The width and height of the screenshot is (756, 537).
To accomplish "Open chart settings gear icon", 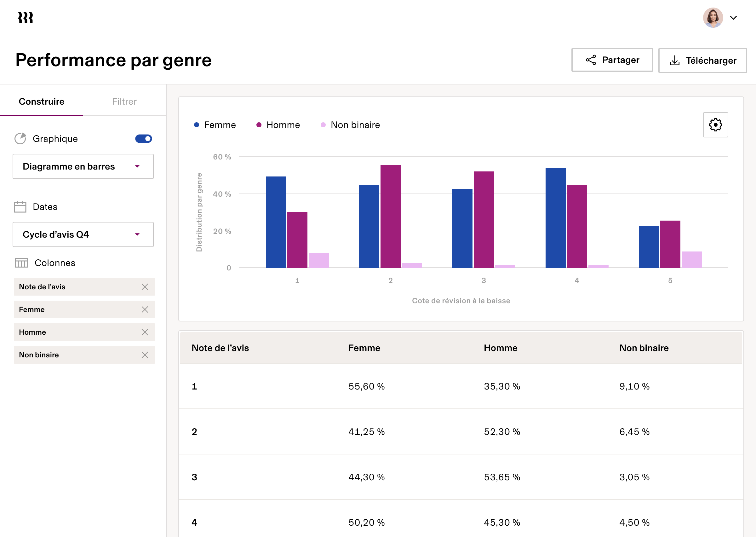I will 715,125.
